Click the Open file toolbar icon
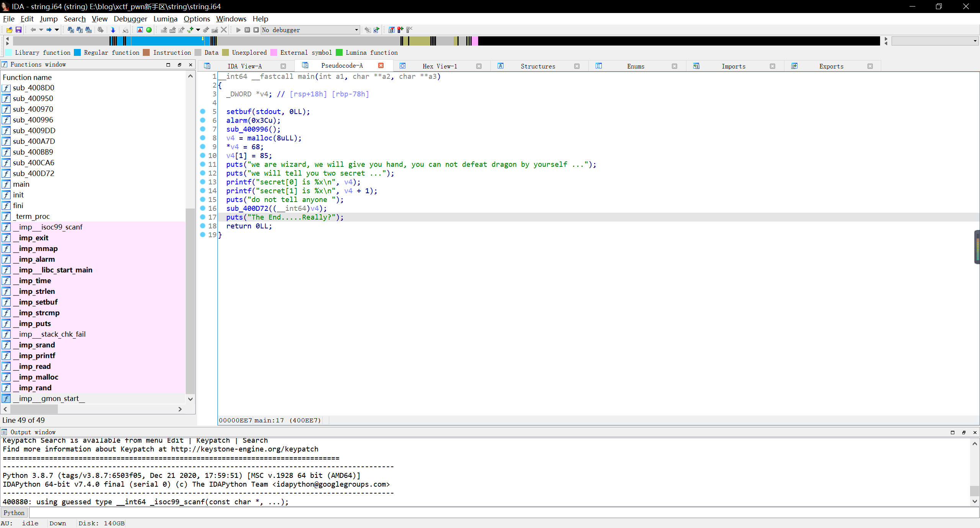The height and width of the screenshot is (528, 980). point(9,30)
